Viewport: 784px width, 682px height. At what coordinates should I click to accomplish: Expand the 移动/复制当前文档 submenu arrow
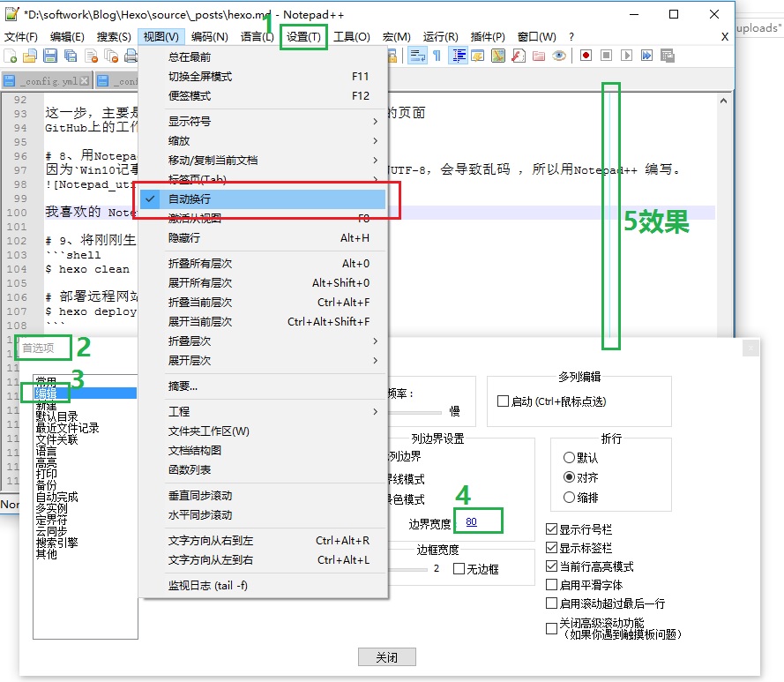(x=375, y=160)
